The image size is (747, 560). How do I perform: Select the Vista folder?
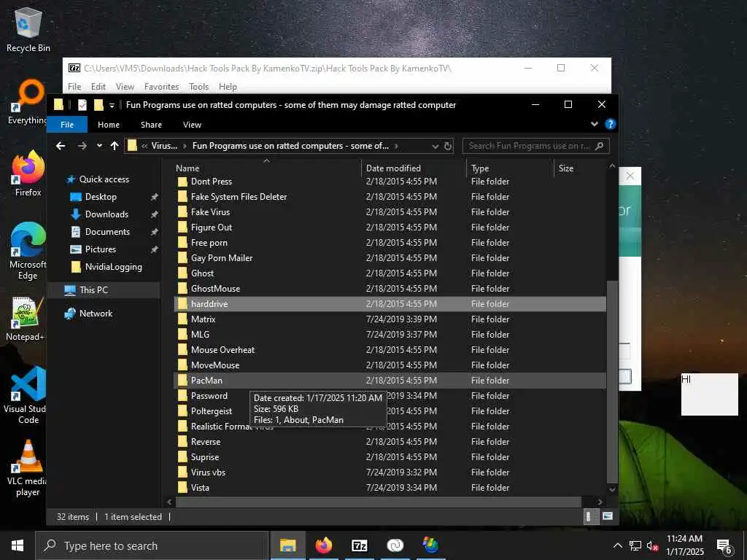(390, 488)
